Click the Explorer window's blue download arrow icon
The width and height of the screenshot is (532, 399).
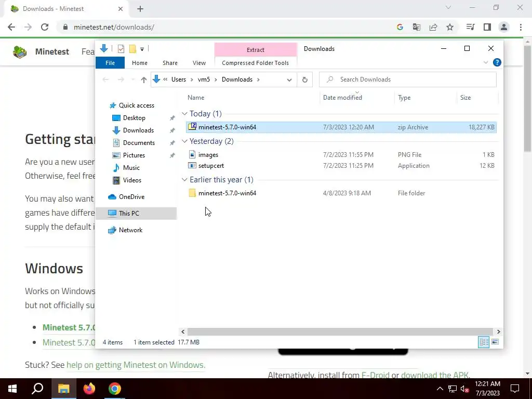(x=104, y=48)
